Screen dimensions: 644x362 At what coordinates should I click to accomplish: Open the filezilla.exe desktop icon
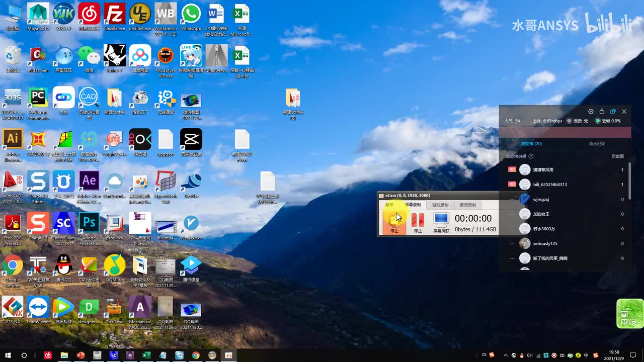115,18
